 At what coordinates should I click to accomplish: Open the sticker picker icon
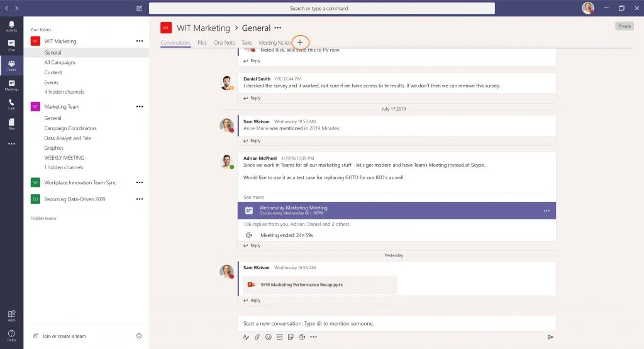point(291,337)
